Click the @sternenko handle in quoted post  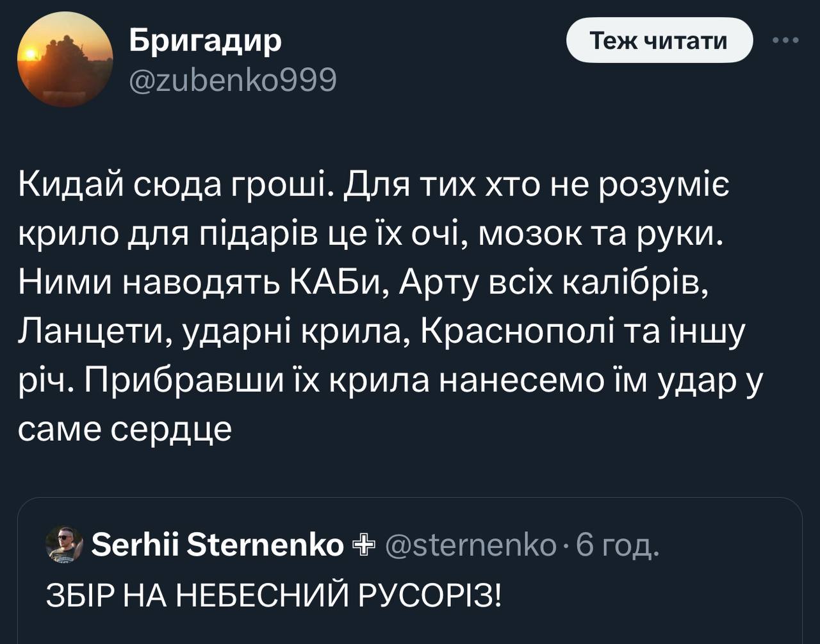click(x=471, y=545)
